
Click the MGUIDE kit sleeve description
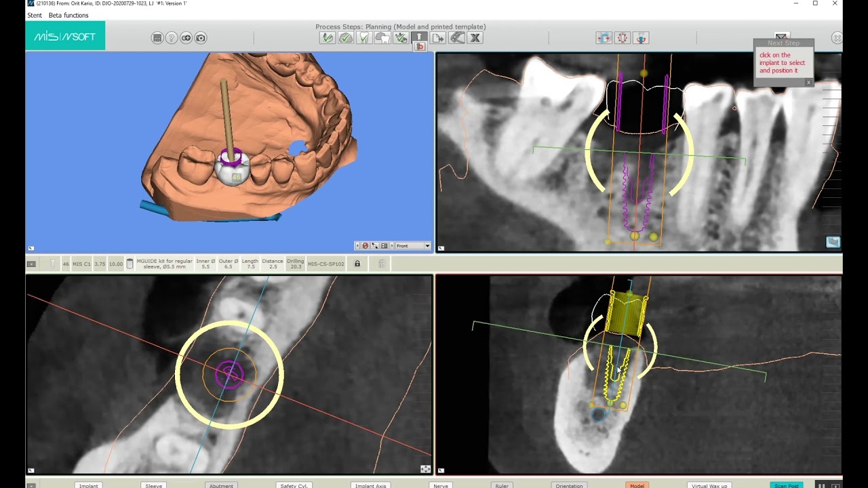(165, 264)
